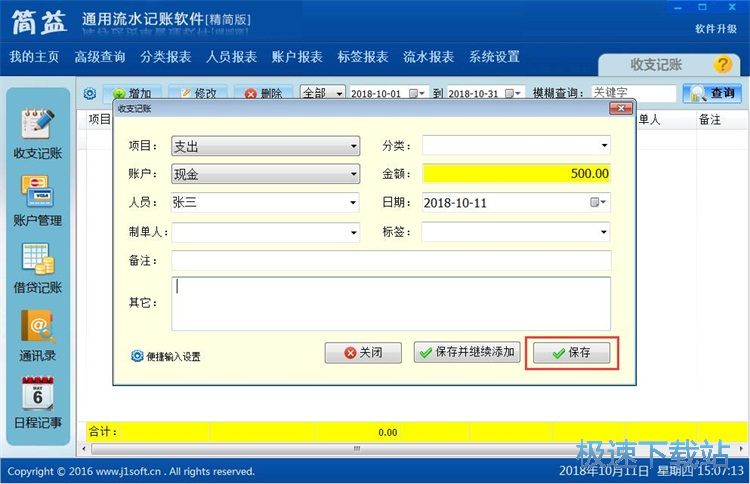Image resolution: width=750 pixels, height=484 pixels.
Task: Click the 备注 input field
Action: point(391,261)
